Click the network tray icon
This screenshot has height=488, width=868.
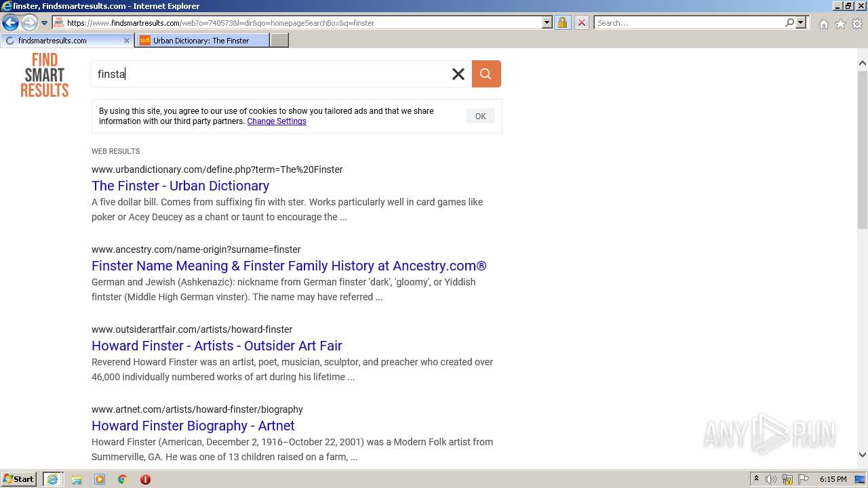pos(787,479)
